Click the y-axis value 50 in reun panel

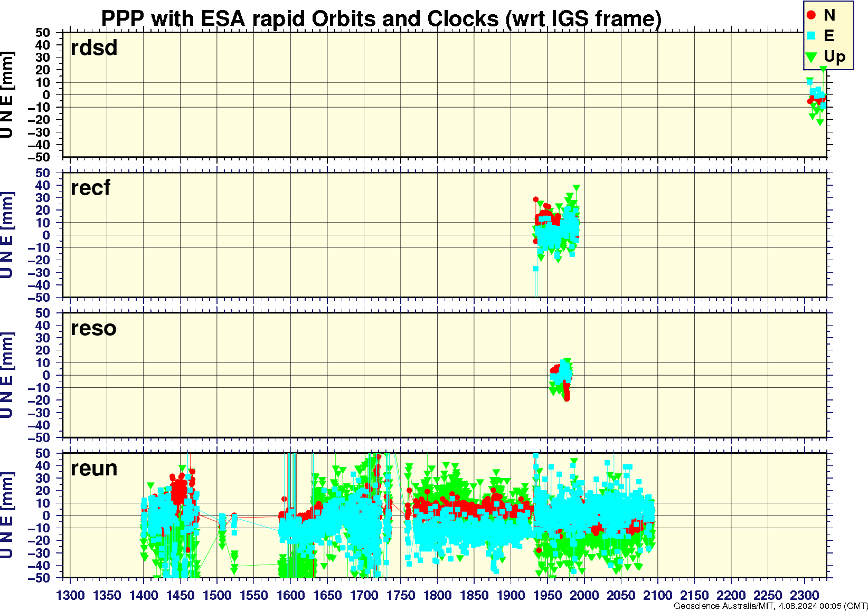coord(43,453)
